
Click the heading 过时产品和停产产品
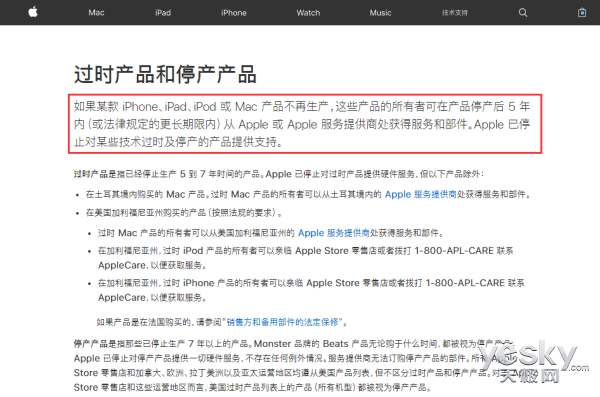point(165,74)
